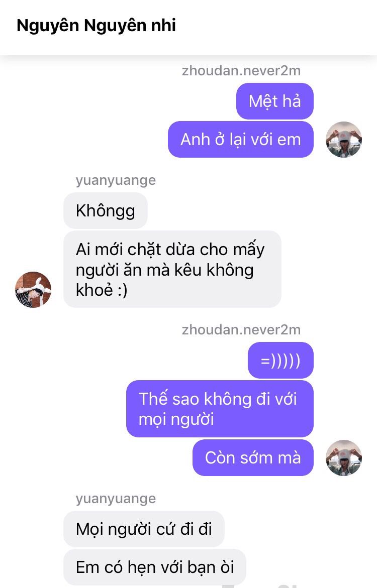This screenshot has width=377, height=588.
Task: Click the white header bar area
Action: pos(189,28)
